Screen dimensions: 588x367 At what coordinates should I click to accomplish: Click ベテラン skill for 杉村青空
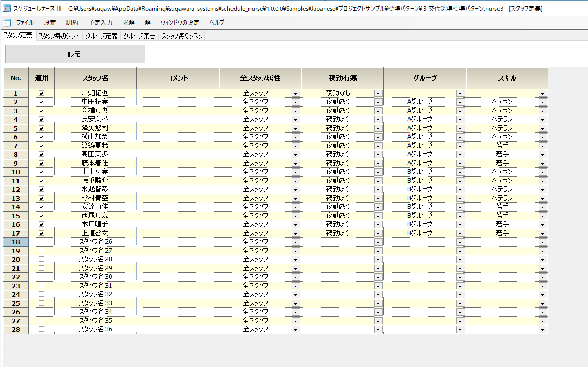[x=502, y=198]
